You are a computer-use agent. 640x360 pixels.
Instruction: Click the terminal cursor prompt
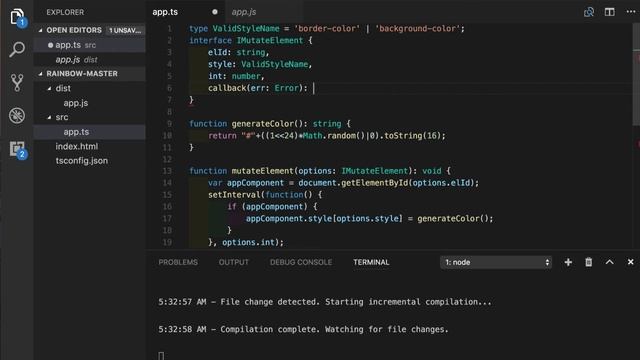pyautogui.click(x=161, y=356)
